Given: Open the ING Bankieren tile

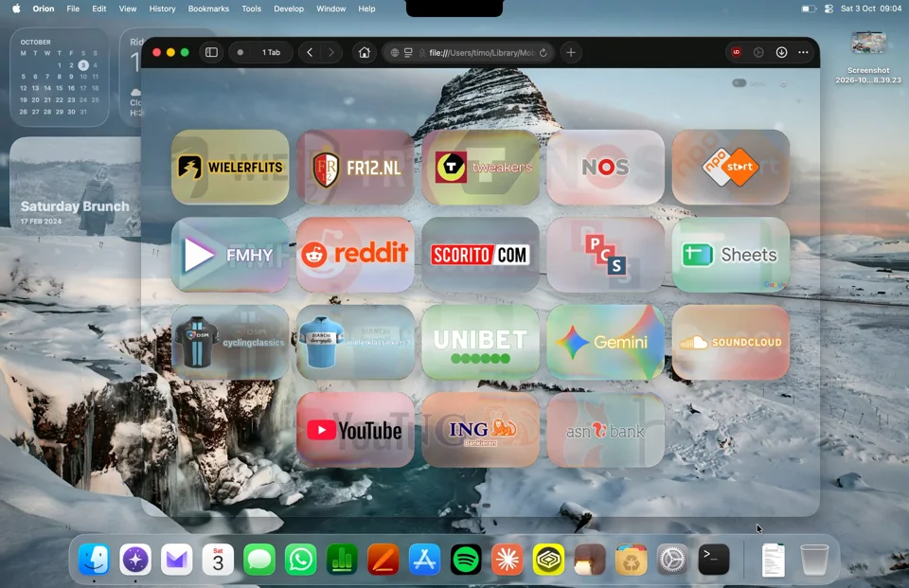Looking at the screenshot, I should 481,430.
